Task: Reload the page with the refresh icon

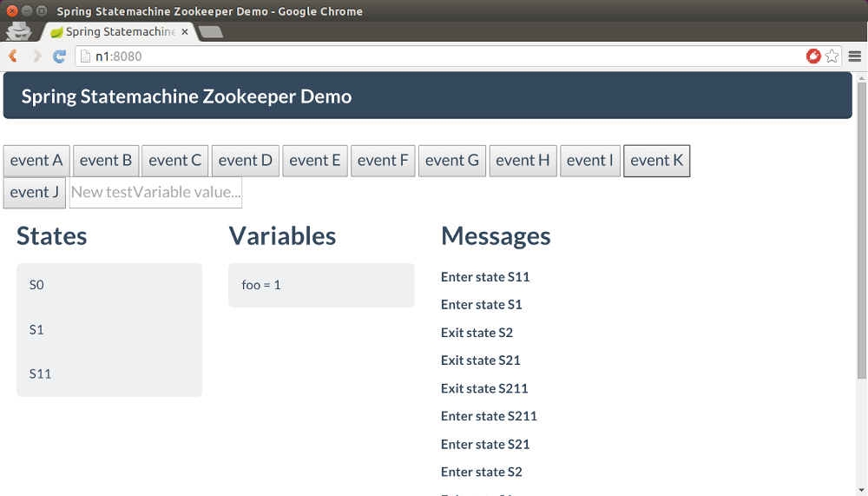Action: point(59,56)
